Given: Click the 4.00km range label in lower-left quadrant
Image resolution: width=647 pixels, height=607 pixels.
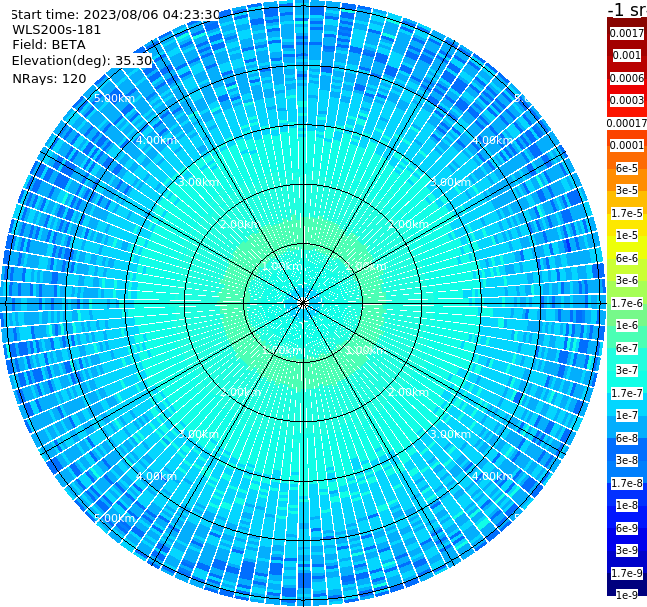Looking at the screenshot, I should coord(156,476).
